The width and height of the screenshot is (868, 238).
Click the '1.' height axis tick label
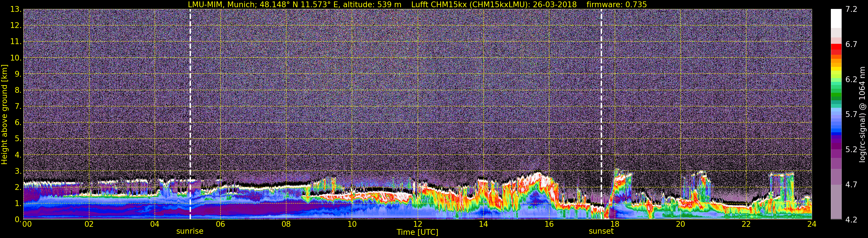(18, 203)
